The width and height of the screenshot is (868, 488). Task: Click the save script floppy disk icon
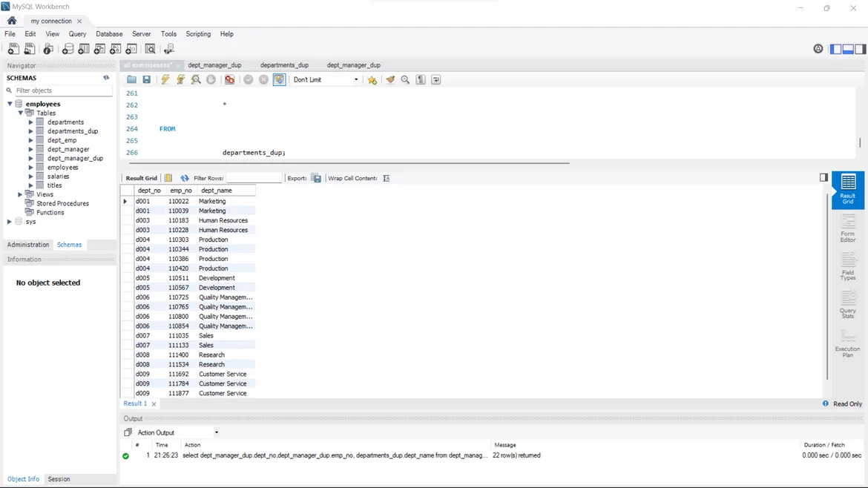(x=147, y=79)
